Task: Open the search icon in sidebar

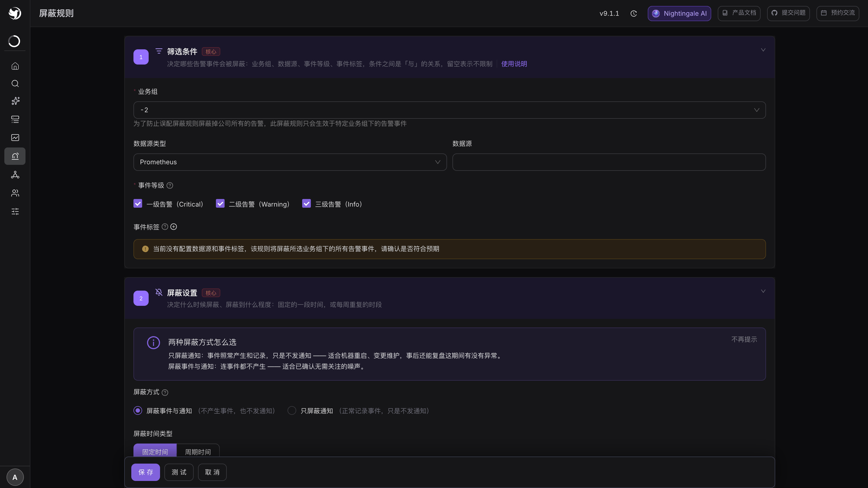Action: point(15,84)
